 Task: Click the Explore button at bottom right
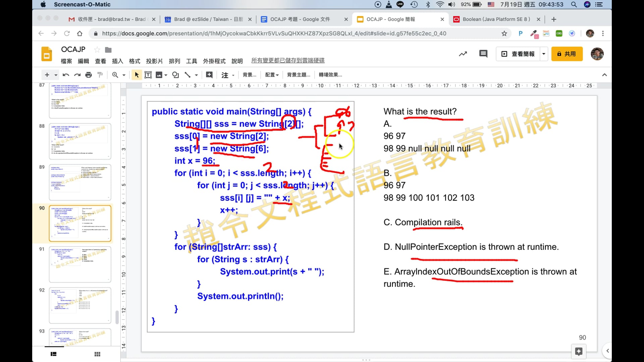579,351
